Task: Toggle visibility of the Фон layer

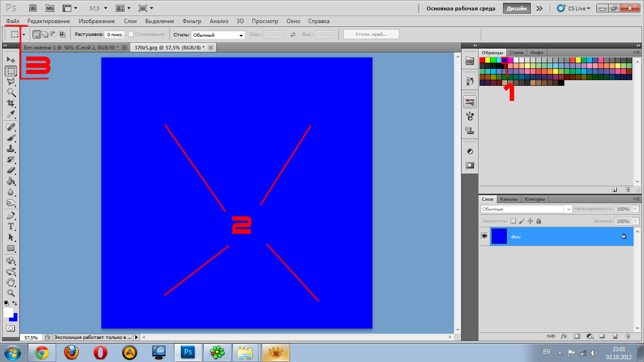Action: 484,236
